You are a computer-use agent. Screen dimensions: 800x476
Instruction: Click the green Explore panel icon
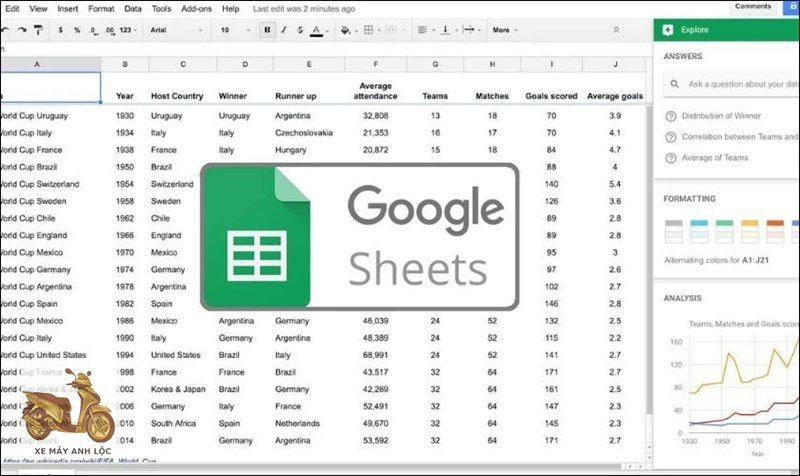668,30
